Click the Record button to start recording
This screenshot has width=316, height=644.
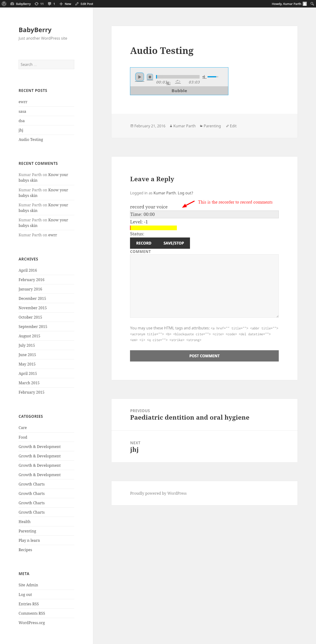click(x=144, y=243)
